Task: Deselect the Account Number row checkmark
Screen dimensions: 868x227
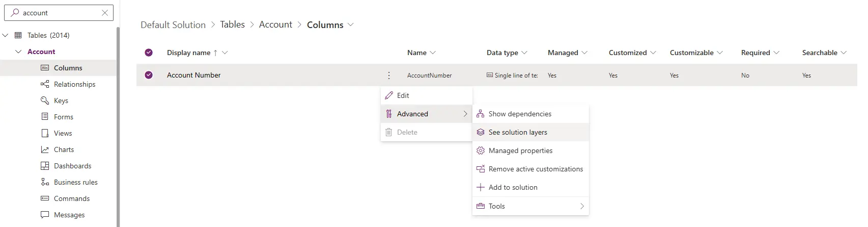Action: [149, 75]
